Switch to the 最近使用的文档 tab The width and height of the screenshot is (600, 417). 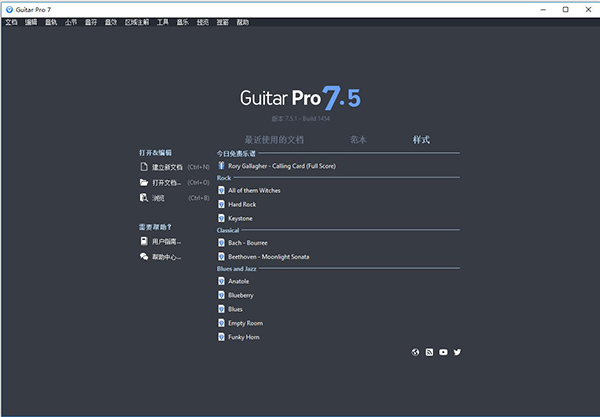click(x=274, y=140)
